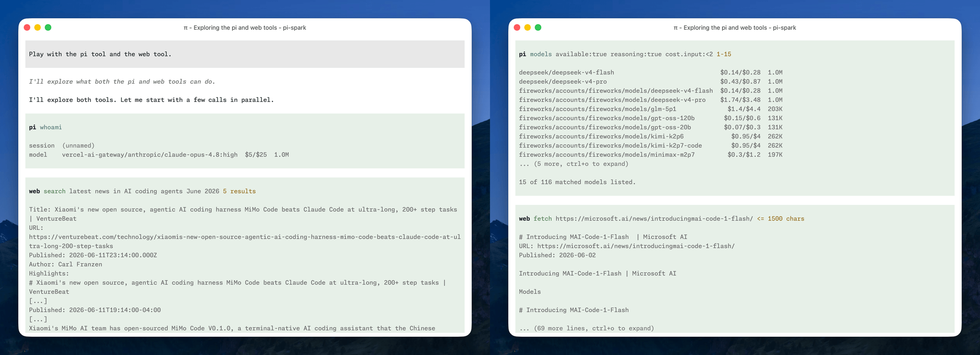Click the 'Title: Xiaomi's new open source' line
The width and height of the screenshot is (980, 355).
tap(243, 214)
